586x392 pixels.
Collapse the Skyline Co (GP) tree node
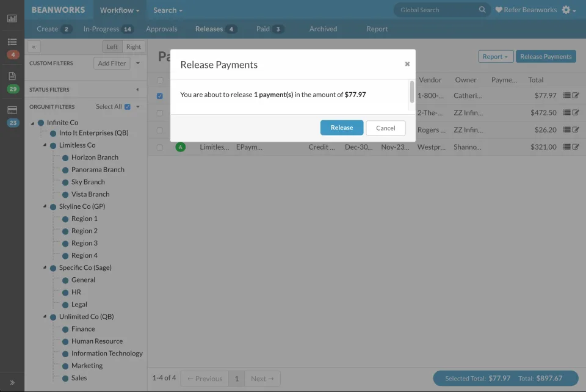pyautogui.click(x=45, y=206)
